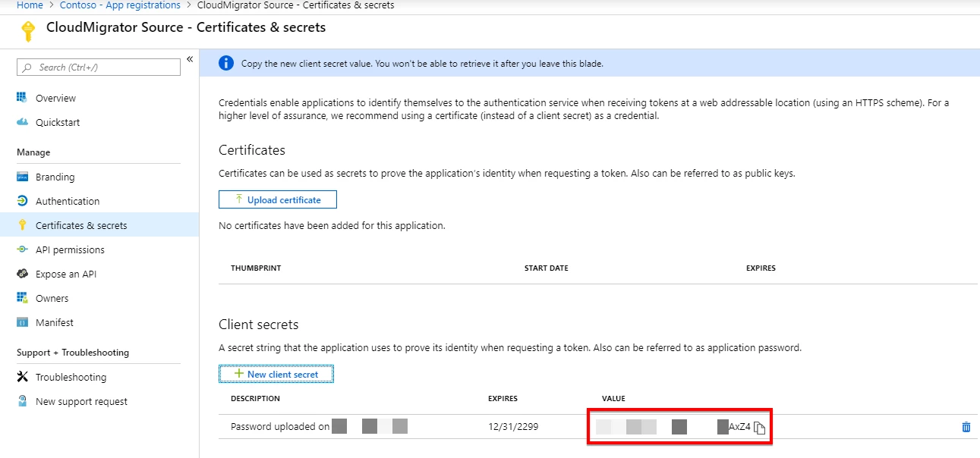This screenshot has width=980, height=458.
Task: Click the Upload certificate button
Action: tap(277, 199)
